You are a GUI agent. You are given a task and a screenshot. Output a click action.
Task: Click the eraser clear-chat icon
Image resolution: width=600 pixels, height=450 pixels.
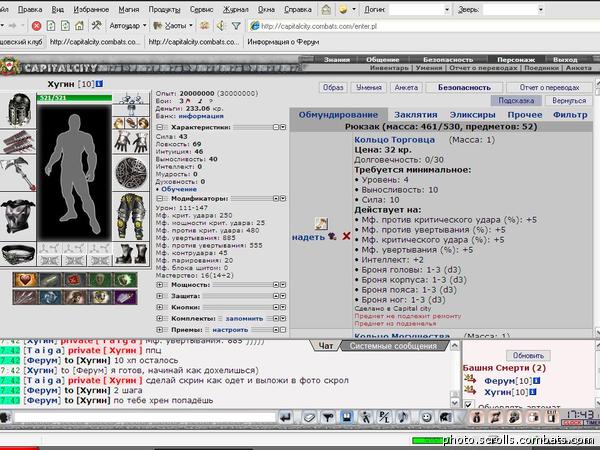pos(309,417)
